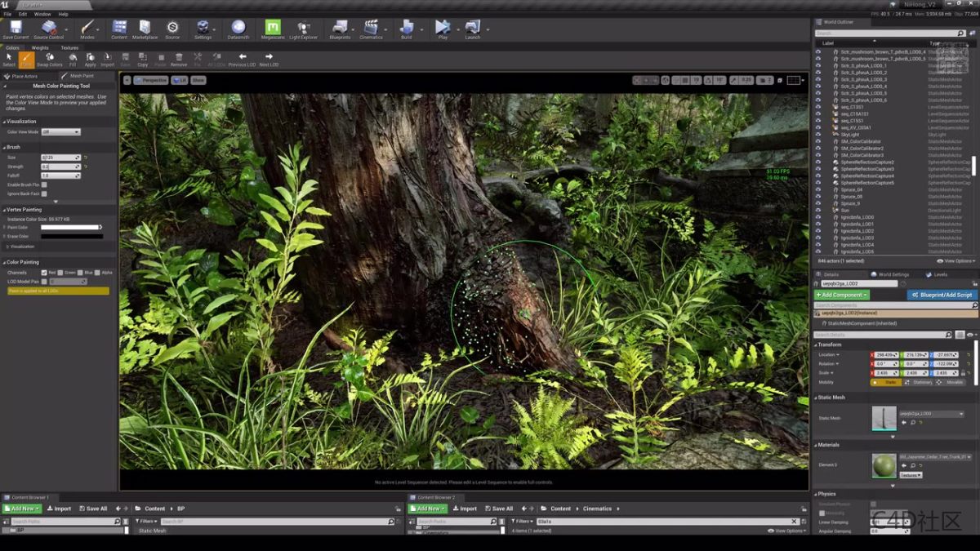The height and width of the screenshot is (551, 980).
Task: Select the Fill tool in mesh paint
Action: pyautogui.click(x=72, y=59)
